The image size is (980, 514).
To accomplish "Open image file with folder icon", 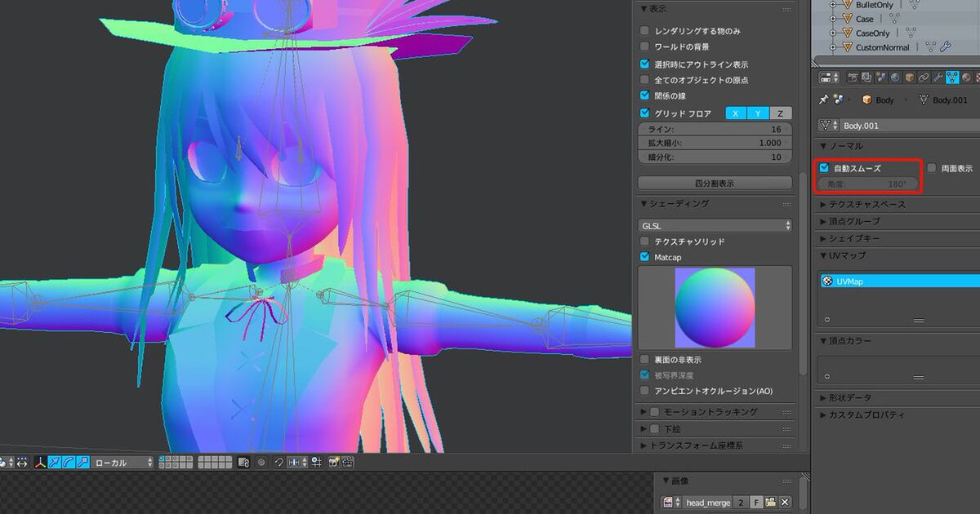I will coord(770,503).
